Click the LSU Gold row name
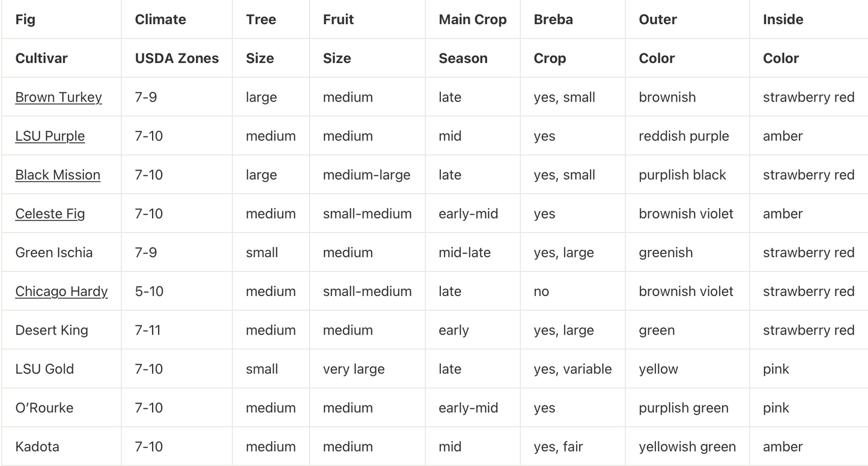Image resolution: width=868 pixels, height=466 pixels. pos(44,369)
